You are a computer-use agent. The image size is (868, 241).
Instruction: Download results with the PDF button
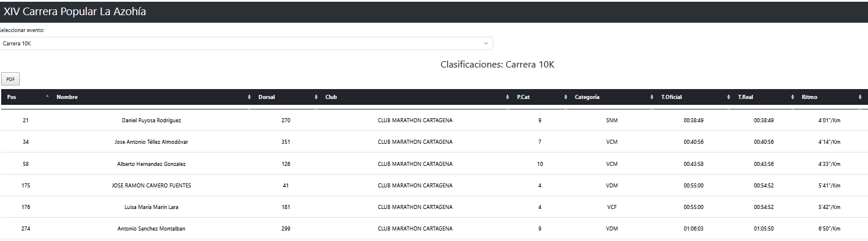tap(10, 79)
